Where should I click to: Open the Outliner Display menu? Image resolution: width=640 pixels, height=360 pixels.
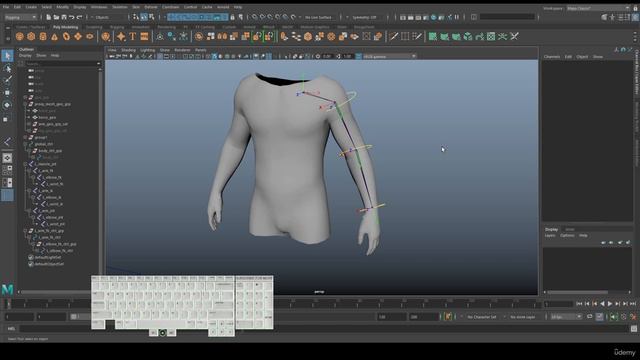[x=25, y=56]
